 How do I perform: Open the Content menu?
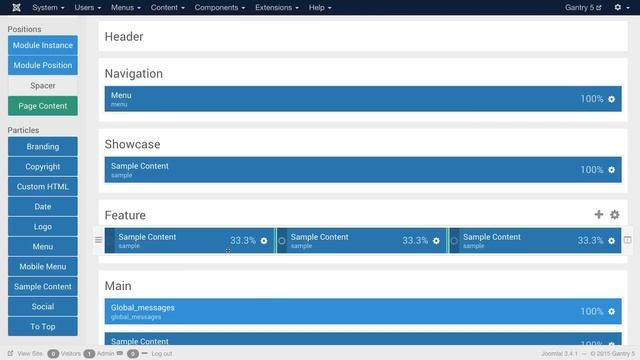point(167,7)
